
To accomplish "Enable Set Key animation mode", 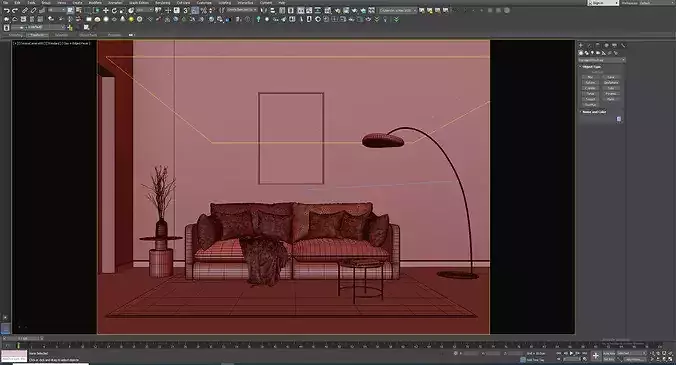I will (609, 359).
